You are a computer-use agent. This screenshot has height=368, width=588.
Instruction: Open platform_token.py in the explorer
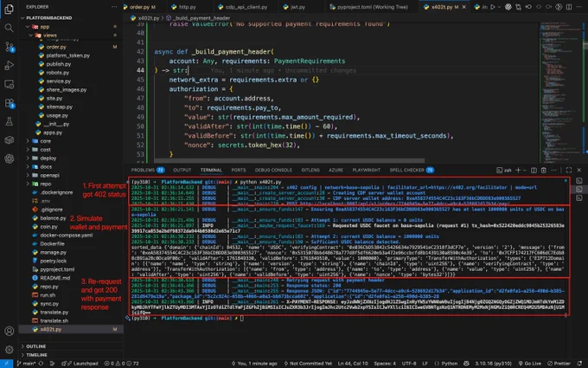click(x=67, y=55)
